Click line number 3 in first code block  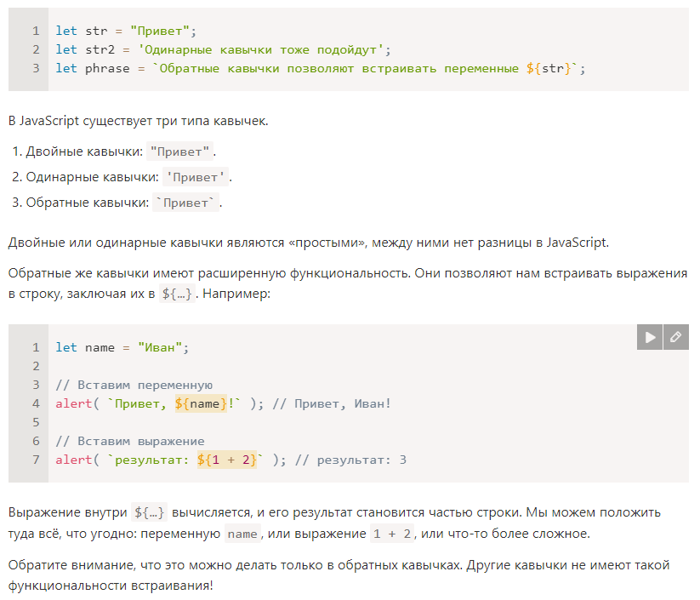click(x=36, y=68)
